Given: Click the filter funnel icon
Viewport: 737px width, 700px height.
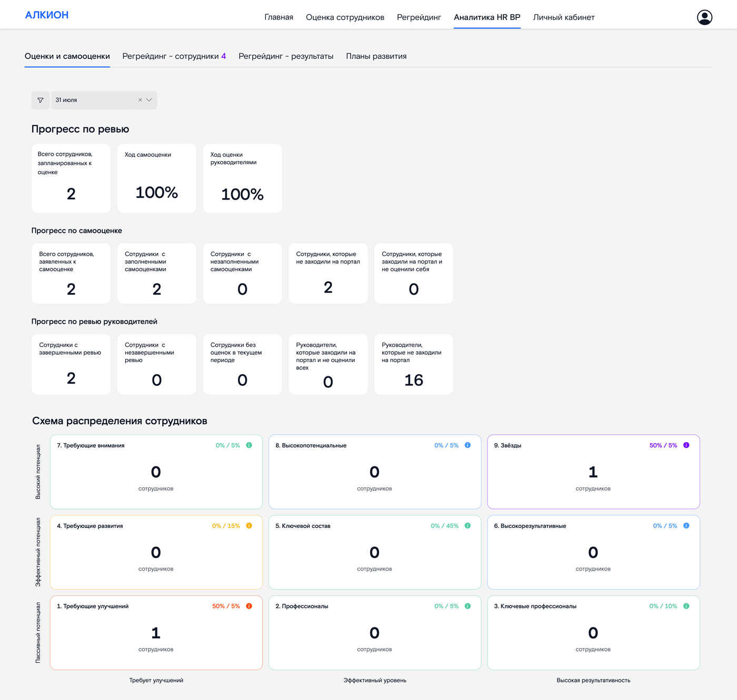Looking at the screenshot, I should point(41,100).
